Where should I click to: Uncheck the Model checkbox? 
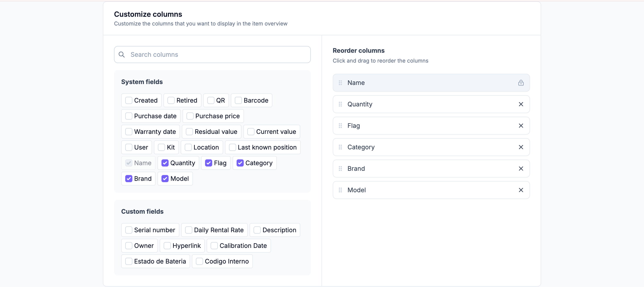[x=165, y=179]
